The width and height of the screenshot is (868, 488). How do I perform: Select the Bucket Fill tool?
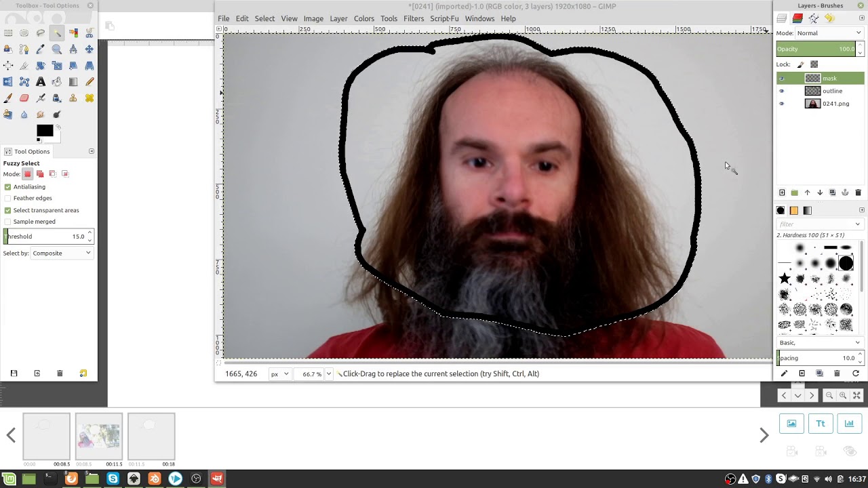point(57,81)
